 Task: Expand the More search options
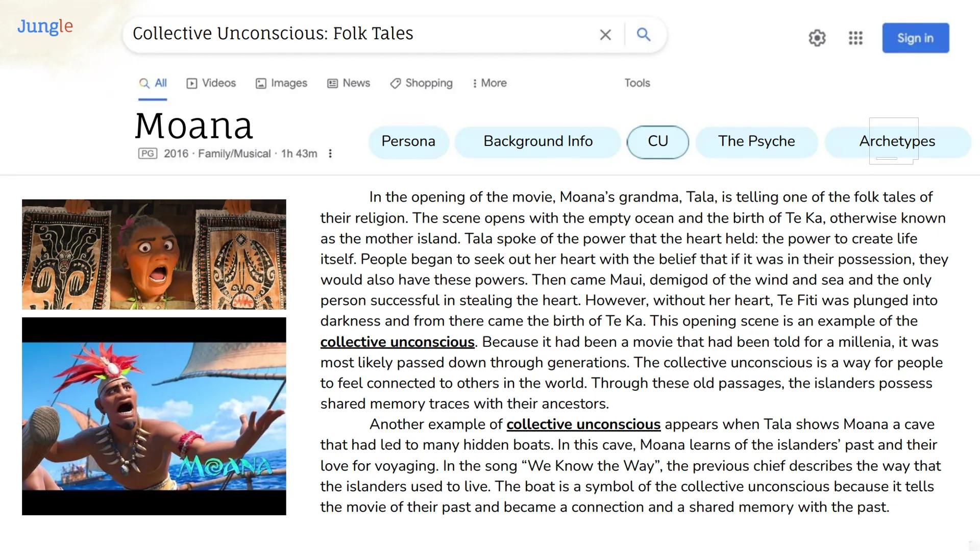(488, 83)
